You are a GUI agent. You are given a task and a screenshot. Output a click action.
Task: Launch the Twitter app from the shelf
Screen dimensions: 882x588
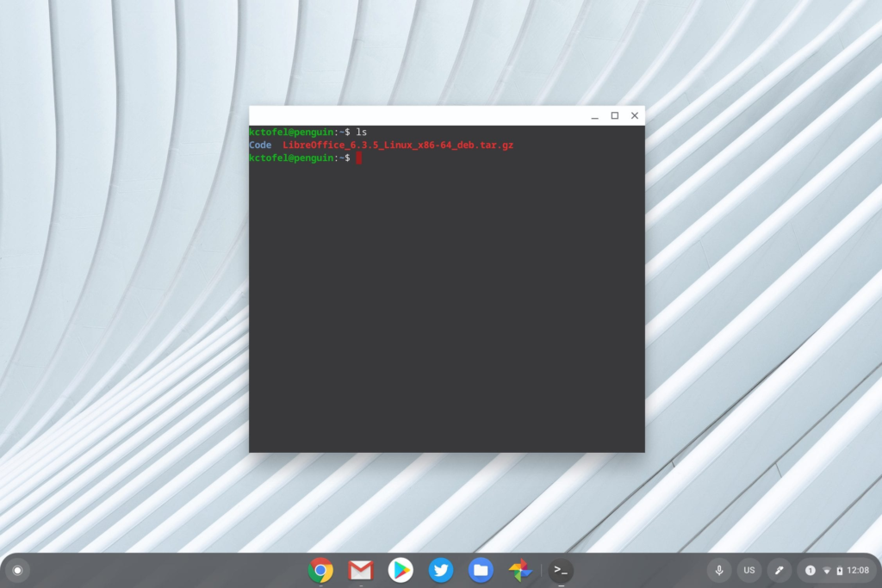coord(440,570)
